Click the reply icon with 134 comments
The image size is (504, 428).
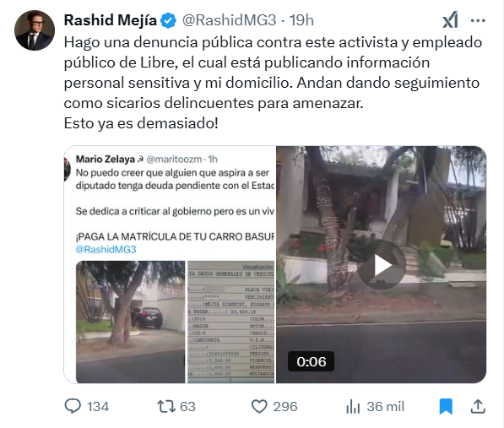tap(73, 406)
